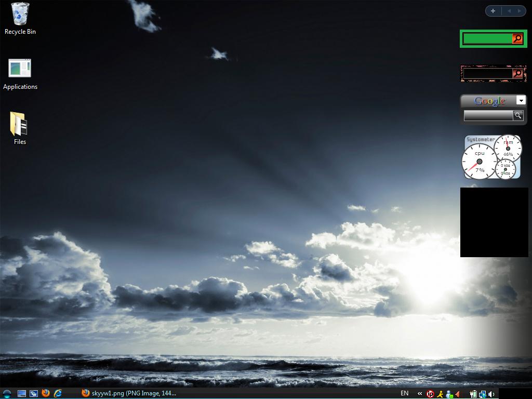532x399 pixels.
Task: Click the Google gadget search magnifier button
Action: click(x=518, y=116)
